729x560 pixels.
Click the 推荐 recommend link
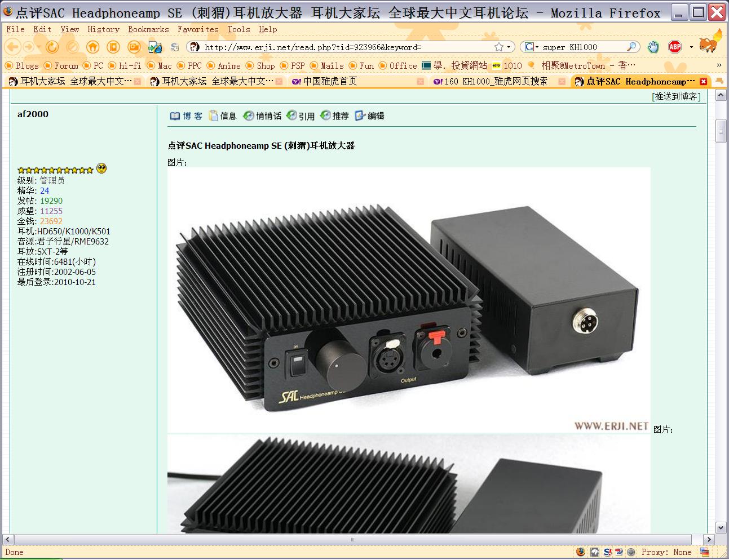point(334,116)
